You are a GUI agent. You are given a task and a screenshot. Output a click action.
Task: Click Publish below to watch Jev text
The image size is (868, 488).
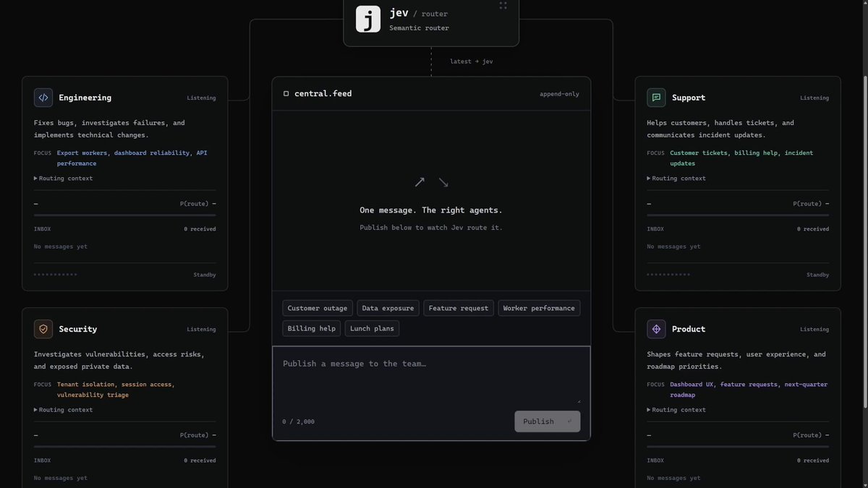(x=431, y=228)
